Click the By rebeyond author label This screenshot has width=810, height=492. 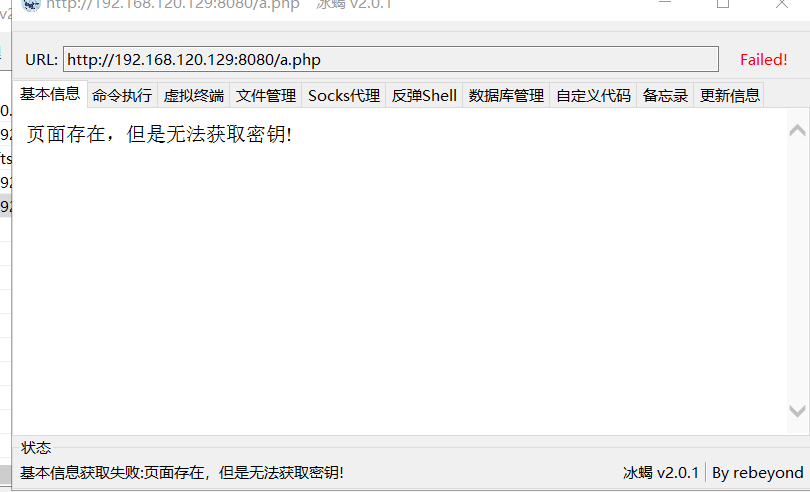pos(757,473)
